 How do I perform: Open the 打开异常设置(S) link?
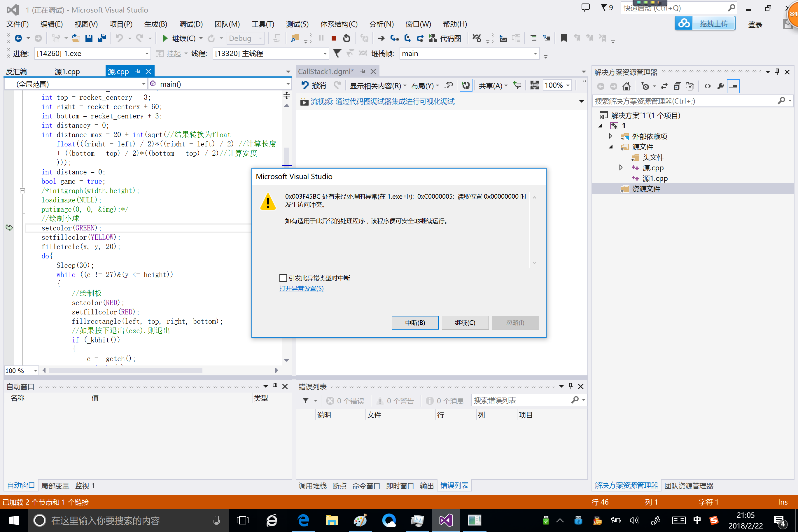tap(301, 288)
